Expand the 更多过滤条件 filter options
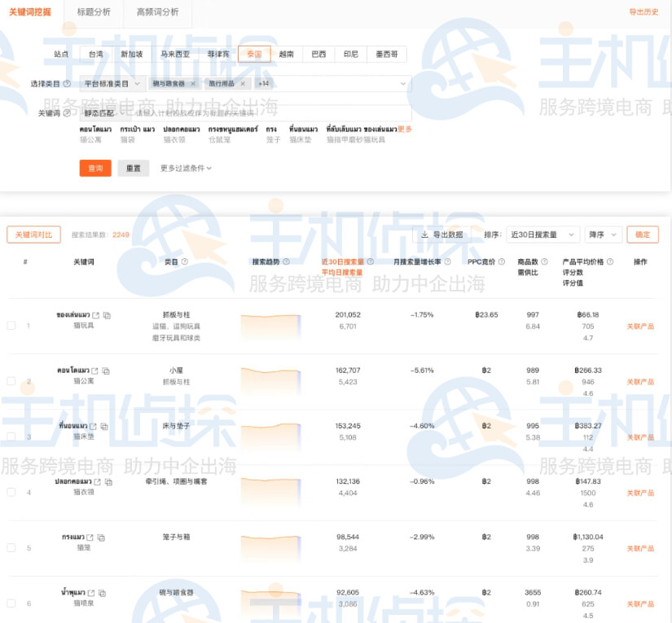The height and width of the screenshot is (623, 672). [x=183, y=168]
